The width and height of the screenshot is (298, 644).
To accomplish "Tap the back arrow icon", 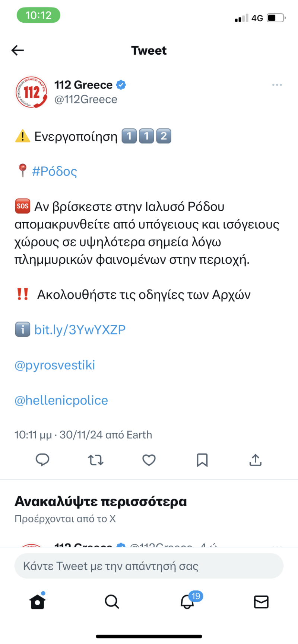I will (x=18, y=50).
